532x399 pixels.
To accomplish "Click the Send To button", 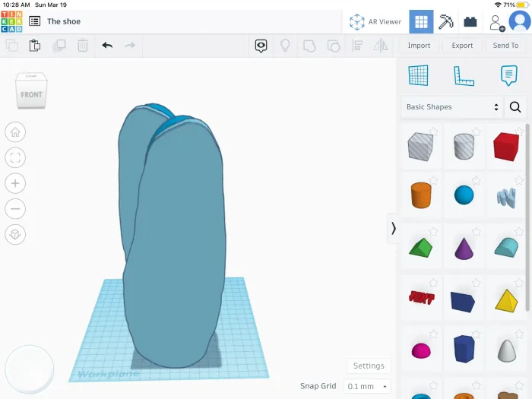I will click(x=505, y=46).
